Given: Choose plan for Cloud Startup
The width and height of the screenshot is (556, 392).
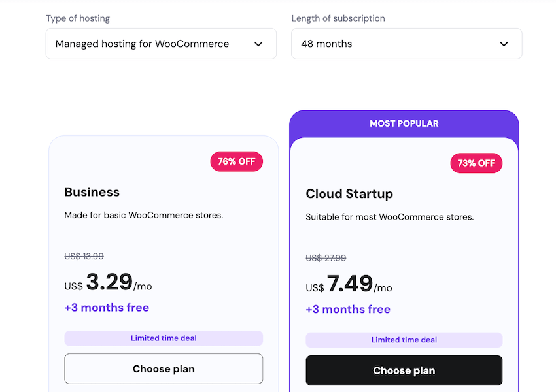Looking at the screenshot, I should [x=404, y=370].
